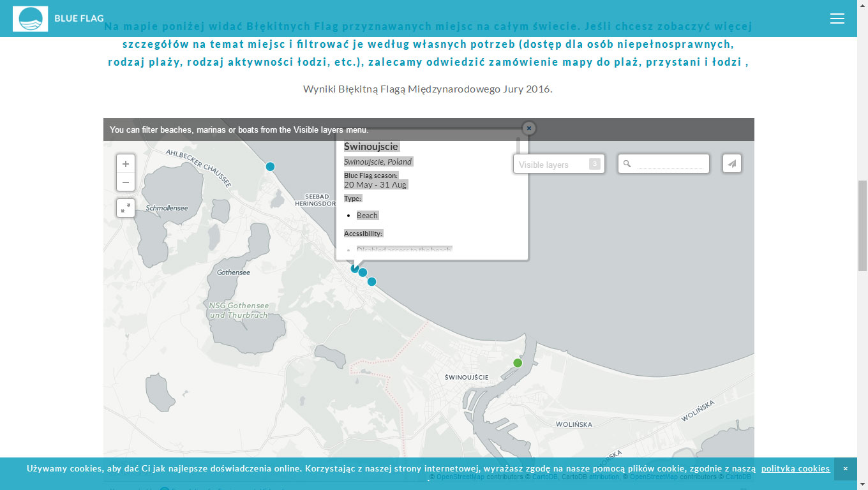Click the Swinoujscie title in popup
868x490 pixels.
371,147
